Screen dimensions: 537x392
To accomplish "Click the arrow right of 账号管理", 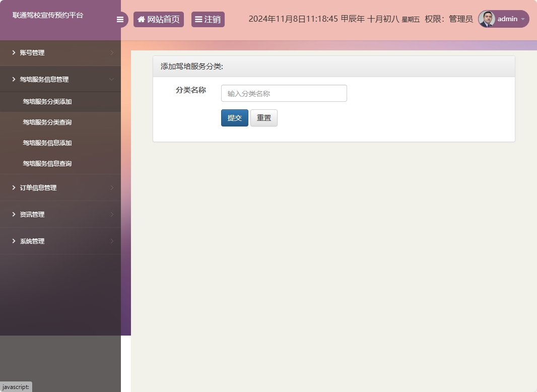I will point(112,52).
